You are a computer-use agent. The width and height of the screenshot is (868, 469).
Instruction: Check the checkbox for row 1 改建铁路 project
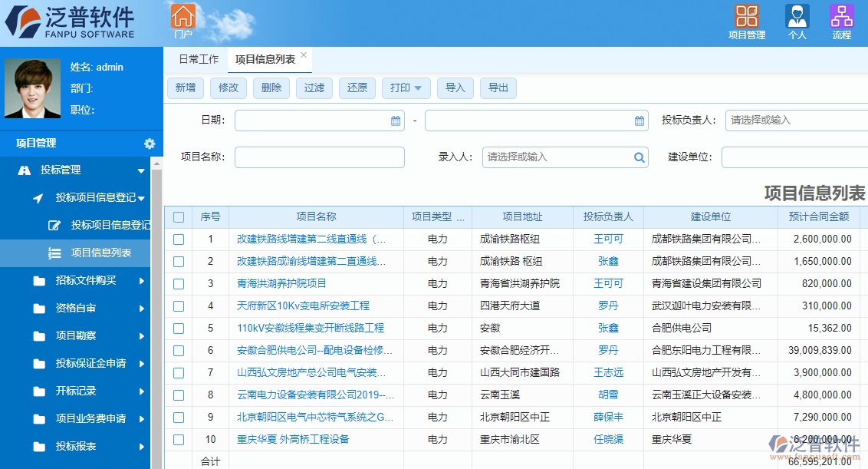pos(179,239)
